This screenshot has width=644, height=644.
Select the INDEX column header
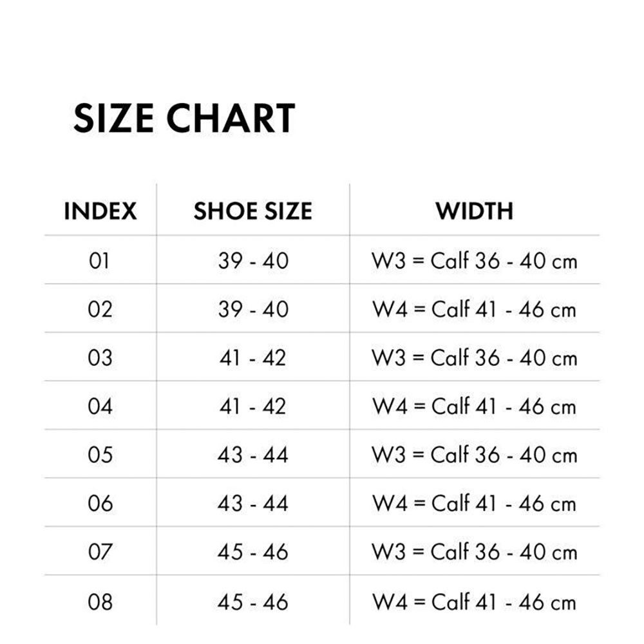(100, 211)
